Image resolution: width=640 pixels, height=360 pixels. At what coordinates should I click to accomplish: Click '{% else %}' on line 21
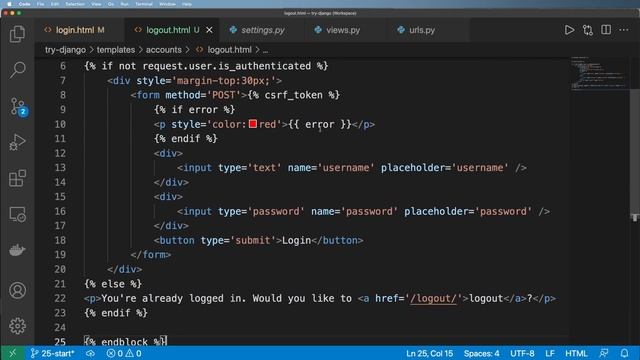[113, 284]
